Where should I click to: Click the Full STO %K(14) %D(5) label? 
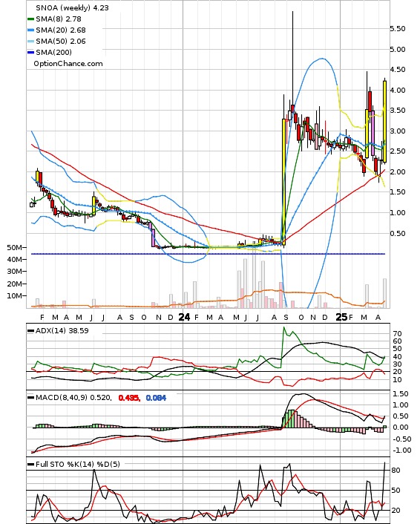pyautogui.click(x=77, y=464)
